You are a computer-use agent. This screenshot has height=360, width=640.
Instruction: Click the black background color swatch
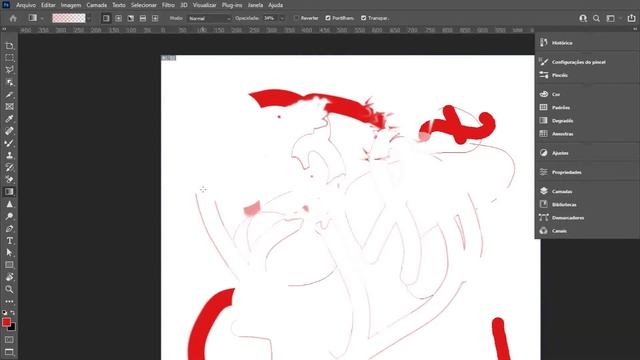(x=13, y=328)
